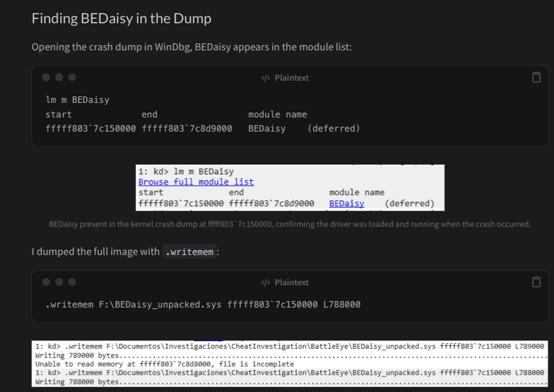Click the inline .writemem code snippet
554x392 pixels.
[x=189, y=252]
